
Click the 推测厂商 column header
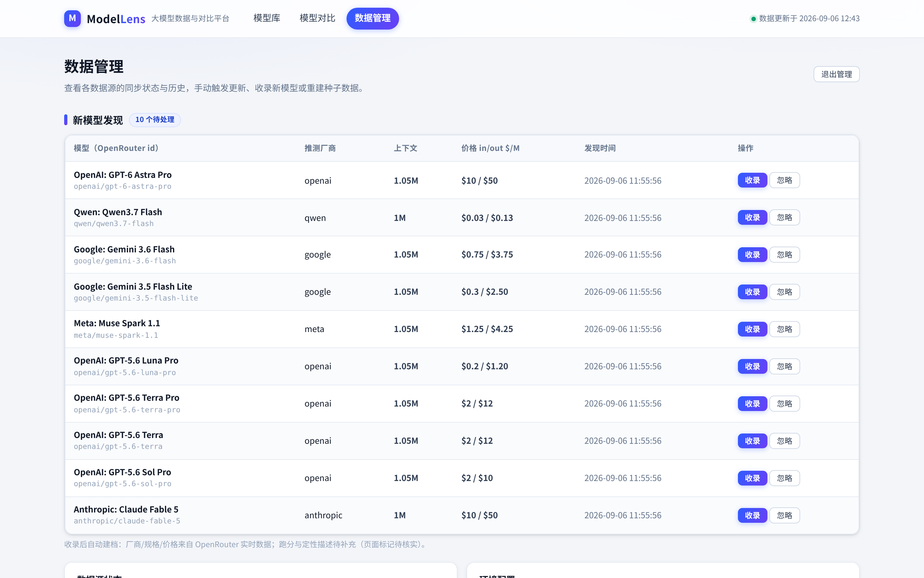(320, 148)
